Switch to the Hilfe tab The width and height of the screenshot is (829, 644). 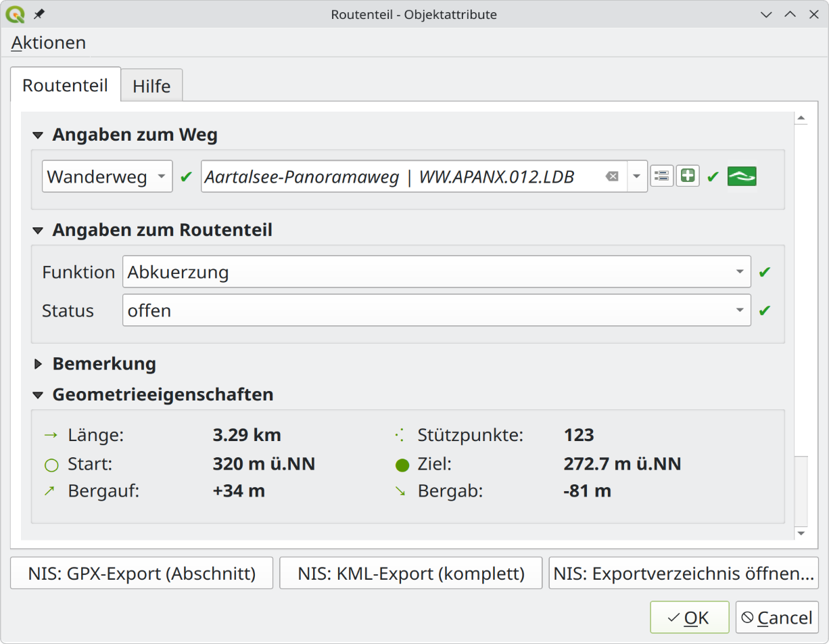(151, 86)
